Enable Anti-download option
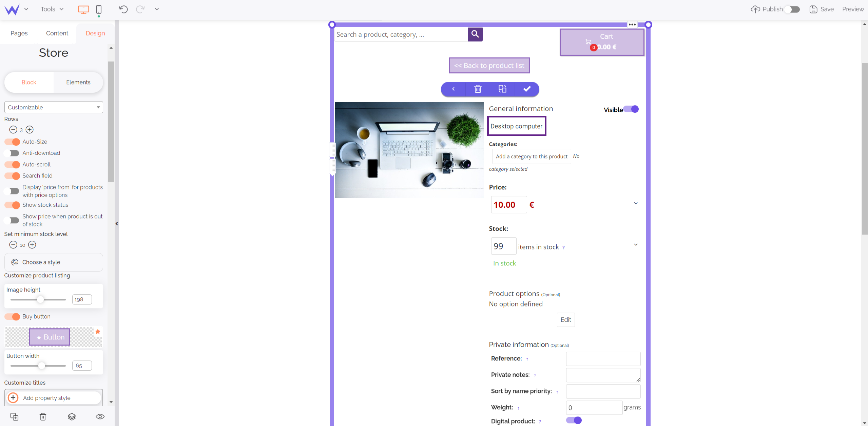This screenshot has height=426, width=868. (12, 153)
